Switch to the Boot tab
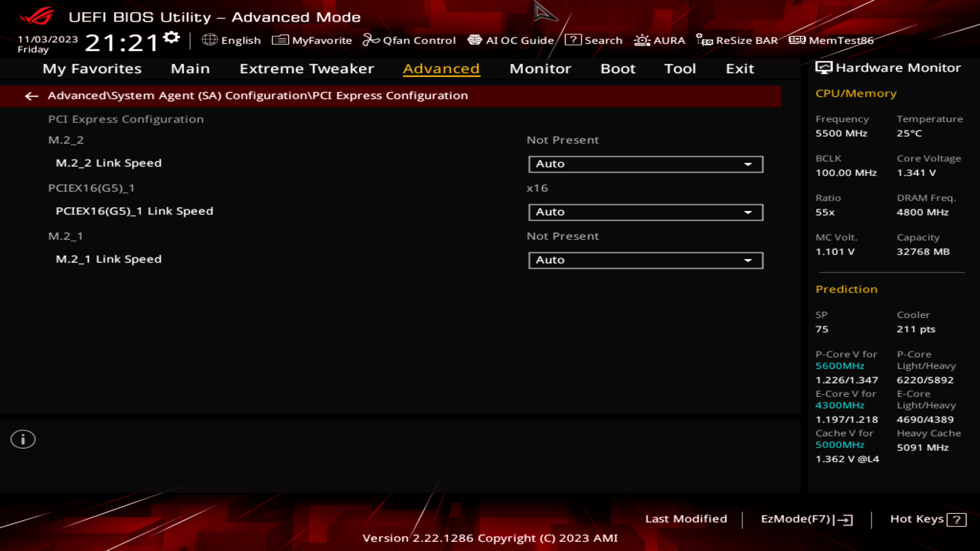980x551 pixels. [x=618, y=69]
